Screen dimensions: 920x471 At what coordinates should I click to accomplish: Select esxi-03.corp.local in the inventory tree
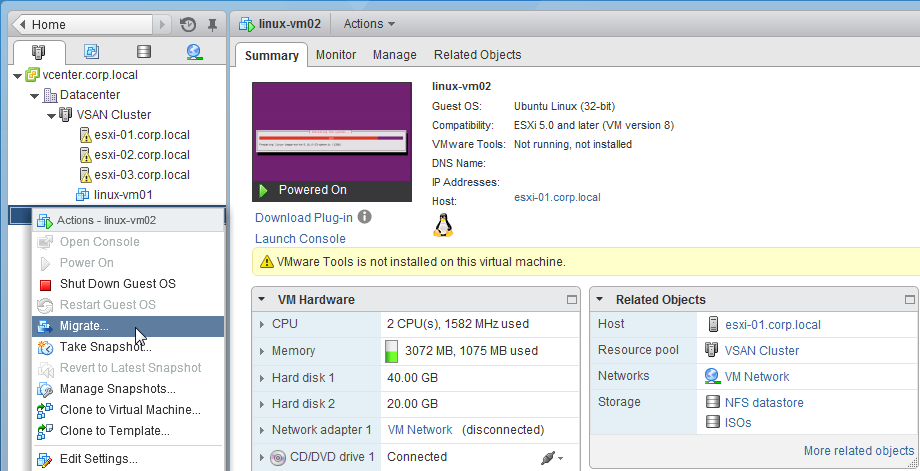[141, 175]
